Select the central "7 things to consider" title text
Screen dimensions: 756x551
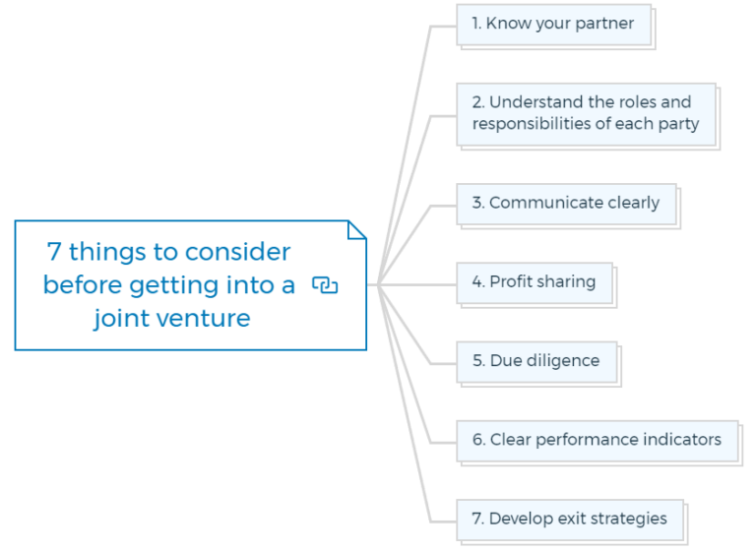pyautogui.click(x=168, y=285)
